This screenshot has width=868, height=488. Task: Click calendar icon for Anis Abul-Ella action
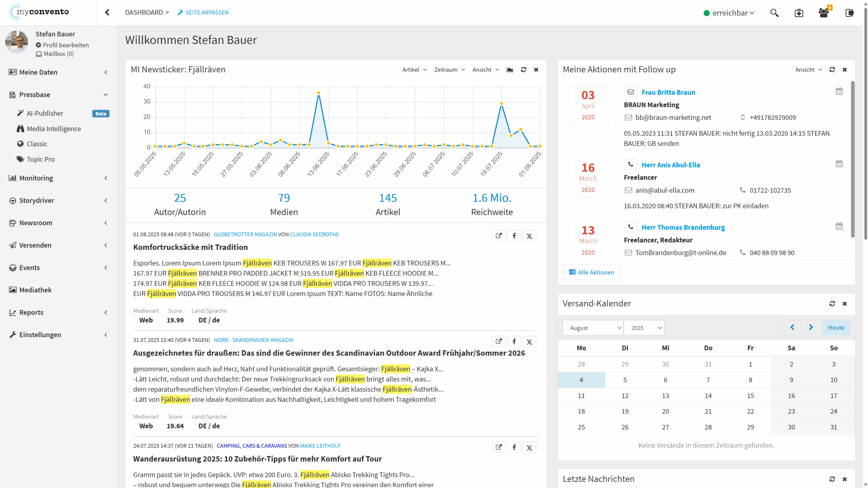point(839,164)
